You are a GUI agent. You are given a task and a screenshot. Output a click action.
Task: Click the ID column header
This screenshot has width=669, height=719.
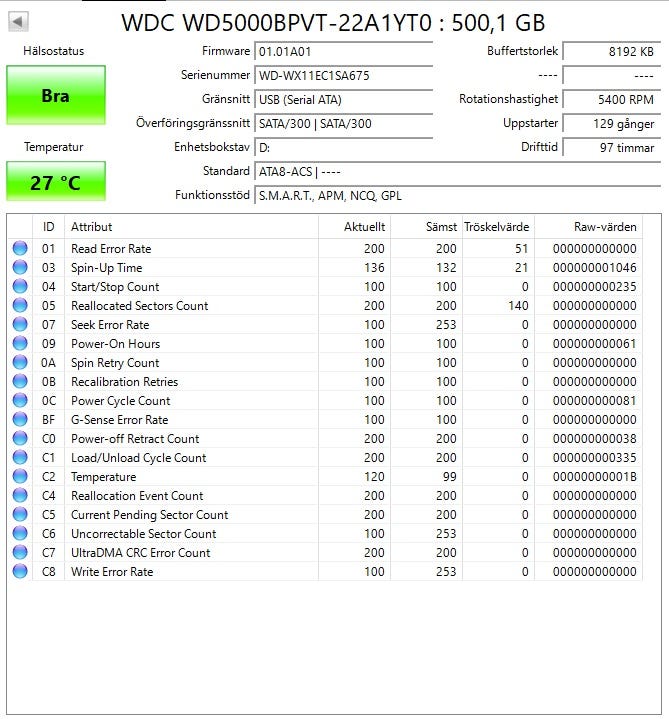pyautogui.click(x=49, y=227)
